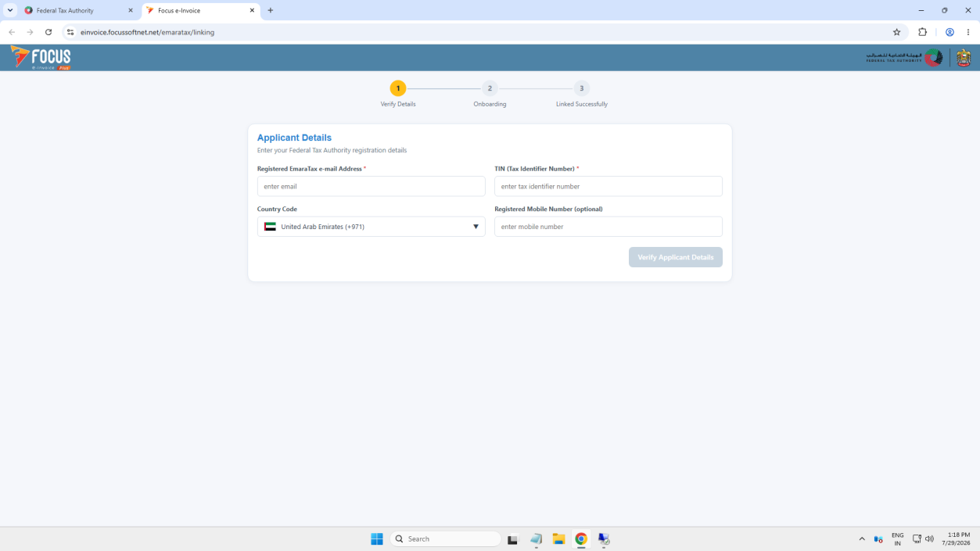The image size is (980, 551).
Task: Switch to the Federal Tax Authority tab
Action: 78,11
